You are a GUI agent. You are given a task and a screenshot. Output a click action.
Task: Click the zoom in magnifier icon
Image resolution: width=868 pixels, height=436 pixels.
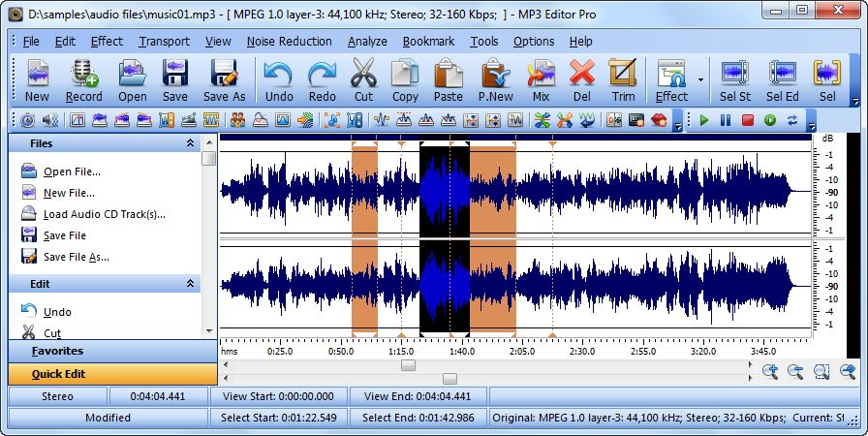coord(770,371)
